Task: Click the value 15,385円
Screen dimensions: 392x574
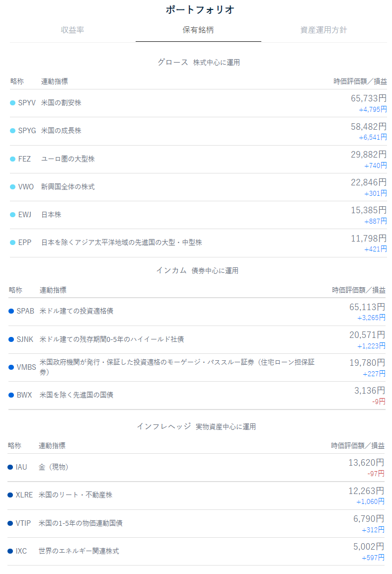Action: (x=369, y=210)
